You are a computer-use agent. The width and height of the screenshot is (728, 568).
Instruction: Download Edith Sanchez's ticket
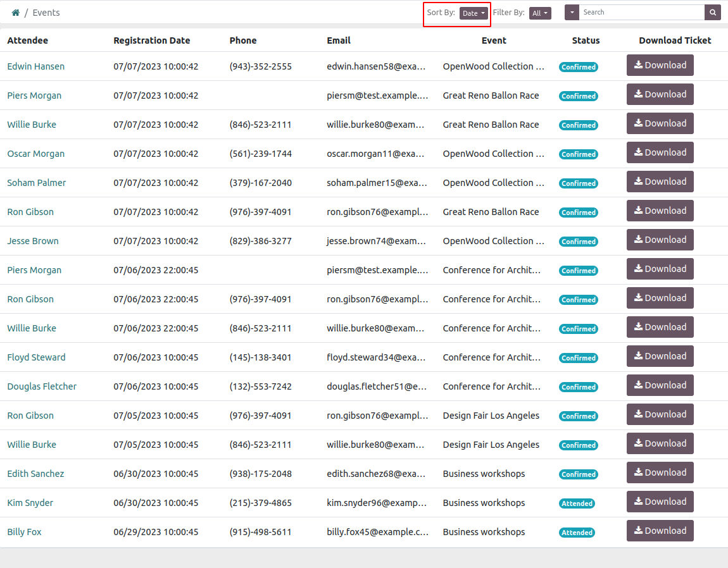tap(660, 472)
